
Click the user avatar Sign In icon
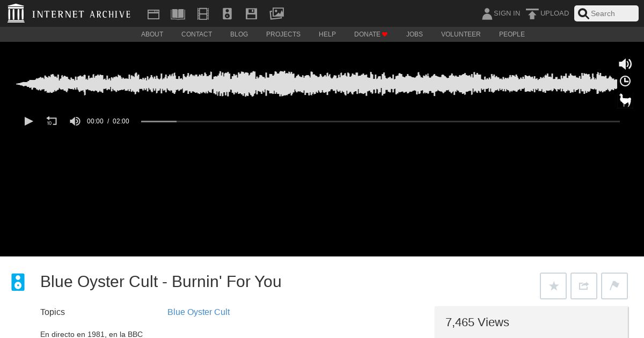[487, 14]
